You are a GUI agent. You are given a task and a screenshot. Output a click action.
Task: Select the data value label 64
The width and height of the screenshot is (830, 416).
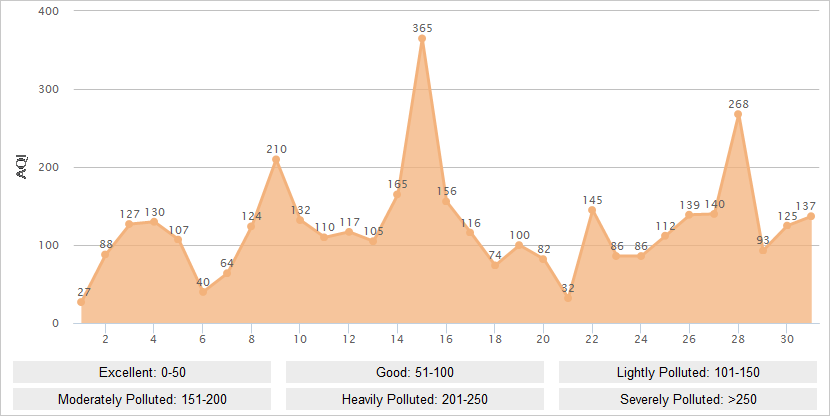227,263
